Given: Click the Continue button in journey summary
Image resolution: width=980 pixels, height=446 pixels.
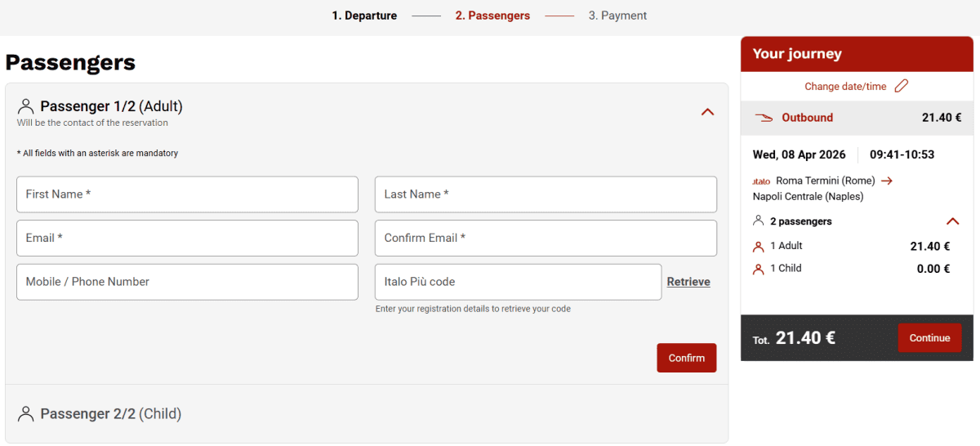Looking at the screenshot, I should click(929, 338).
